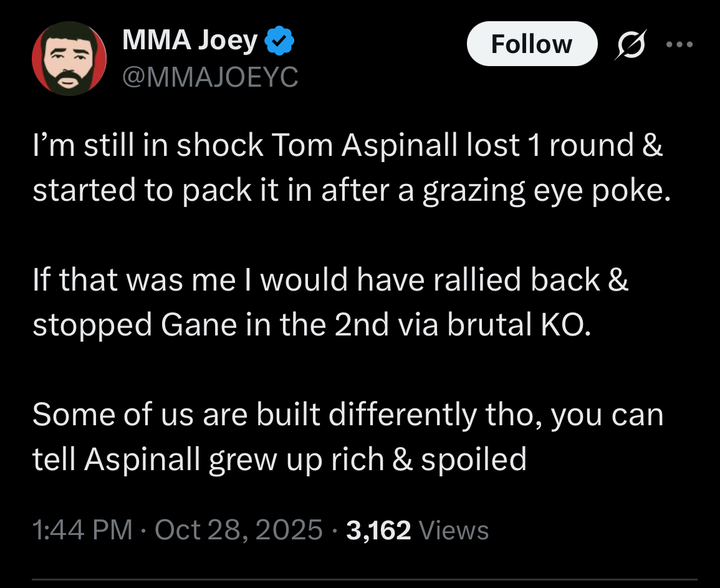Click the 3,162 view count number
This screenshot has height=588, width=720.
tap(378, 530)
